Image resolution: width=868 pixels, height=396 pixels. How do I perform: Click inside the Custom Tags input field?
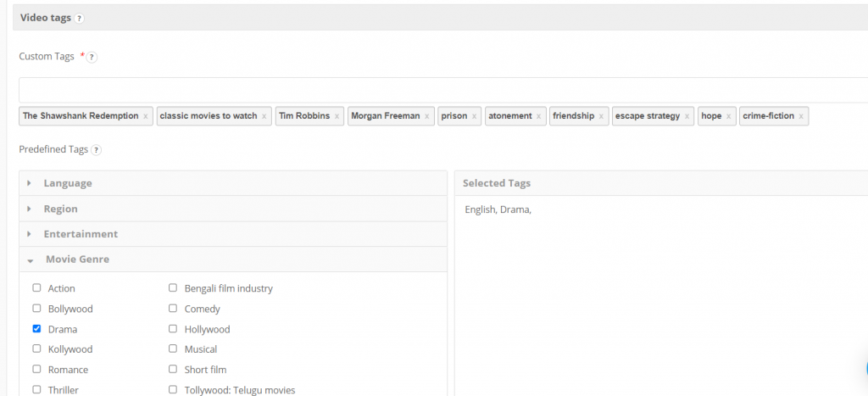[x=442, y=90]
